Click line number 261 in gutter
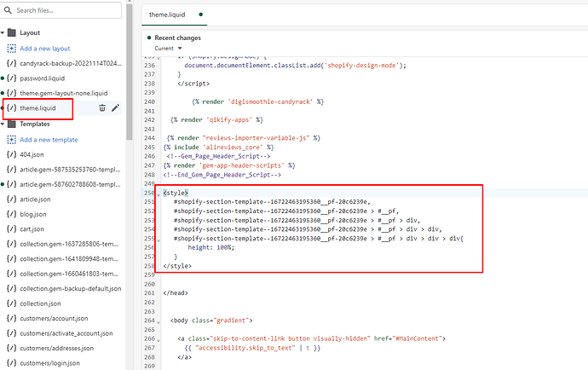 tap(150, 293)
